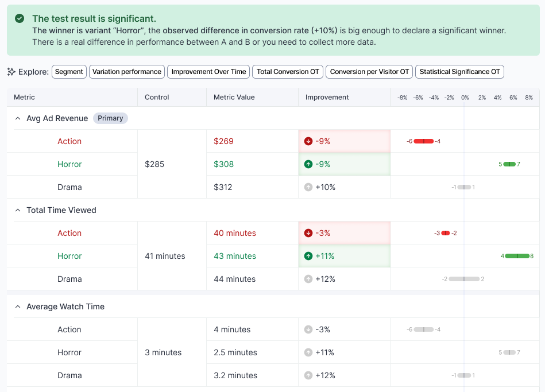Click gray up arrow in Average Watch Time Drama row
The width and height of the screenshot is (545, 392).
click(308, 375)
